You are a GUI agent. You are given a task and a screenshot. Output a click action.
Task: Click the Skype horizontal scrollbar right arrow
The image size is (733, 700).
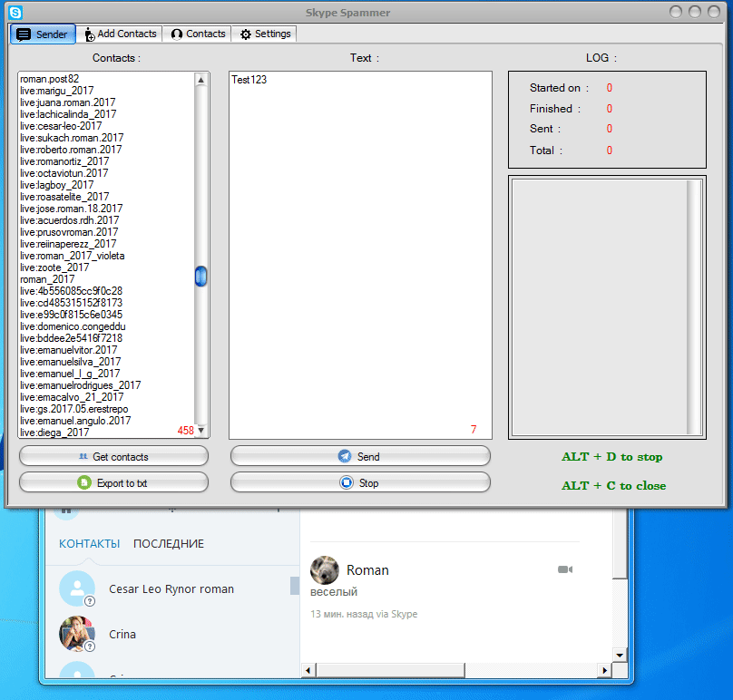pyautogui.click(x=604, y=670)
